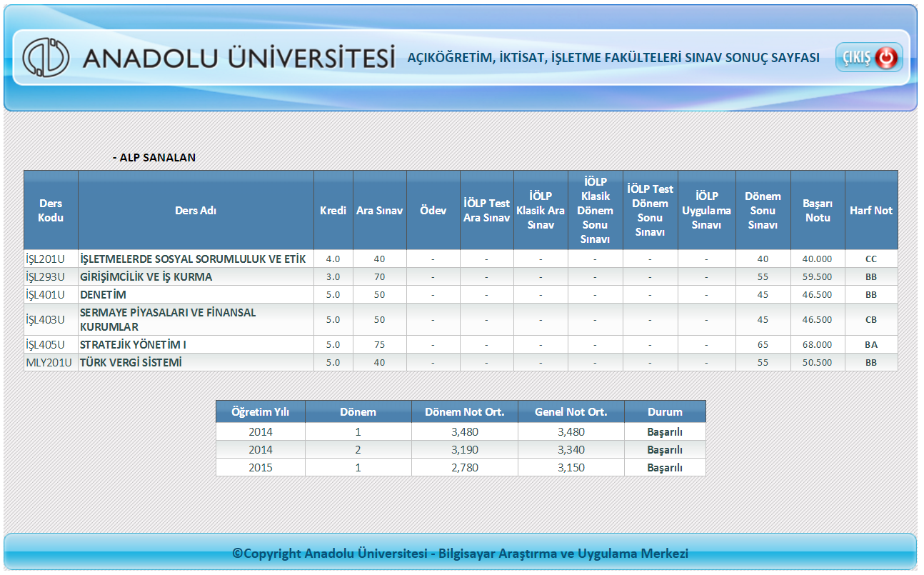
Task: Click the Anadolu Üniversitesi logo emblem
Action: click(46, 58)
